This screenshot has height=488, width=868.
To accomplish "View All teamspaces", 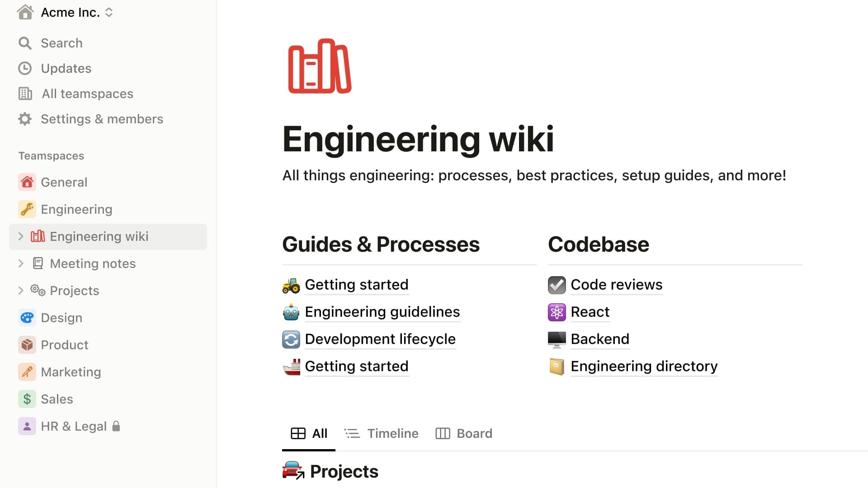I will click(87, 94).
